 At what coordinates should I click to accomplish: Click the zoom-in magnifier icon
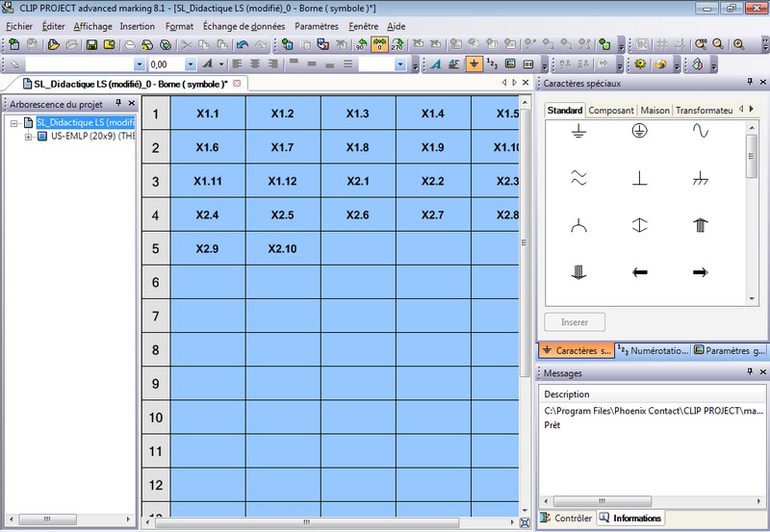pyautogui.click(x=739, y=45)
